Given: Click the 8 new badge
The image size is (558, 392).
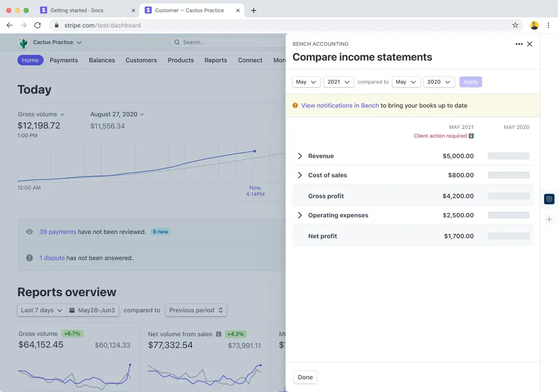Looking at the screenshot, I should tap(160, 232).
